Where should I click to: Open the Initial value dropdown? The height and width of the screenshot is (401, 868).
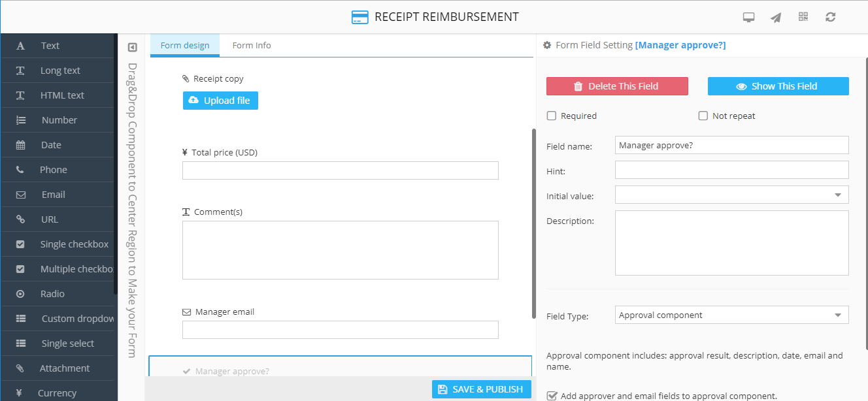click(732, 195)
